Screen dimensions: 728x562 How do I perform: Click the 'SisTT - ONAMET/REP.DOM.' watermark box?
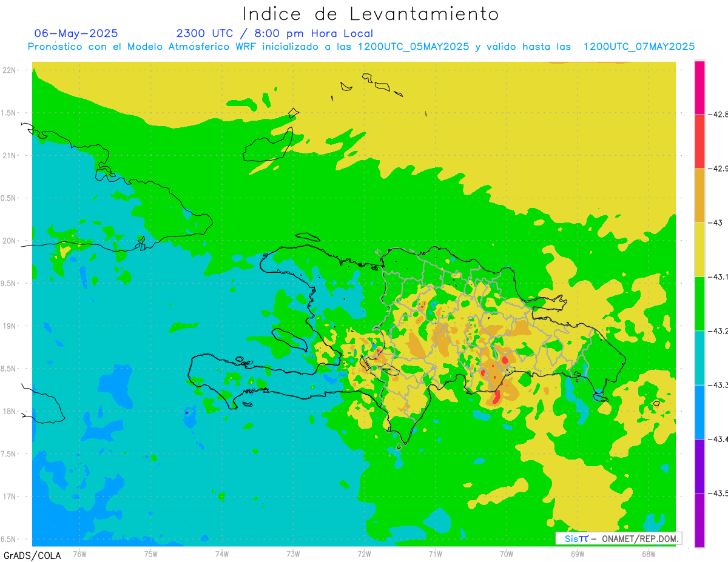click(619, 538)
